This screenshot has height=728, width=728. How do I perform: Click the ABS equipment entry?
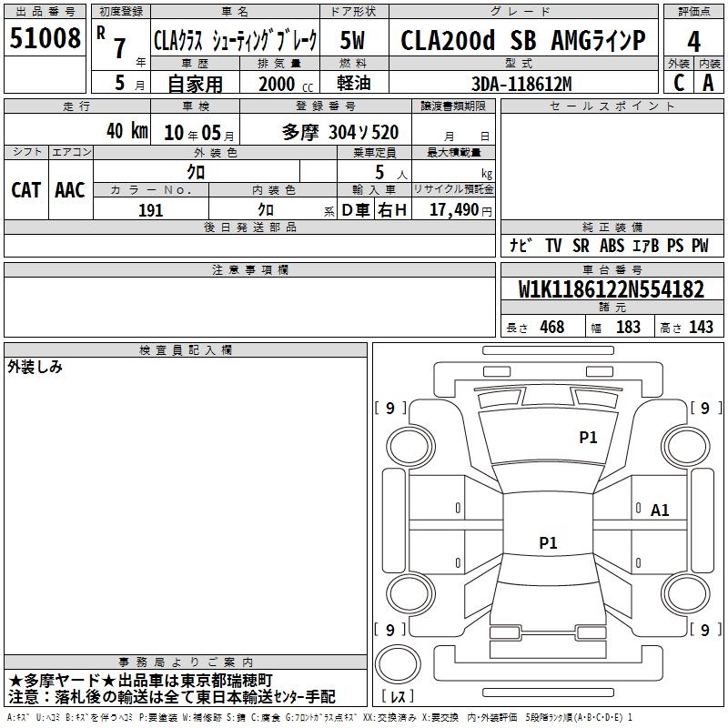coord(612,246)
